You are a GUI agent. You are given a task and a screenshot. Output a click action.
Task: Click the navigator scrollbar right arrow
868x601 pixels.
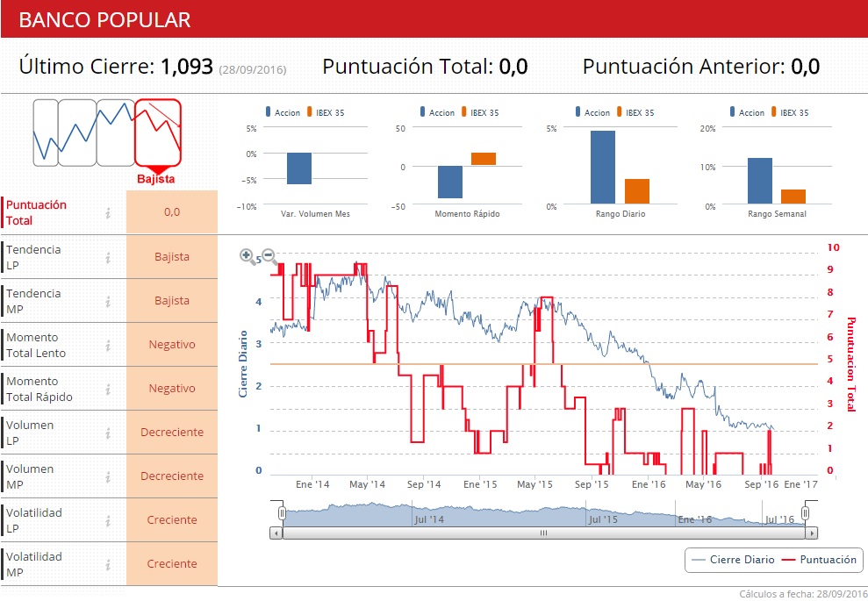812,533
